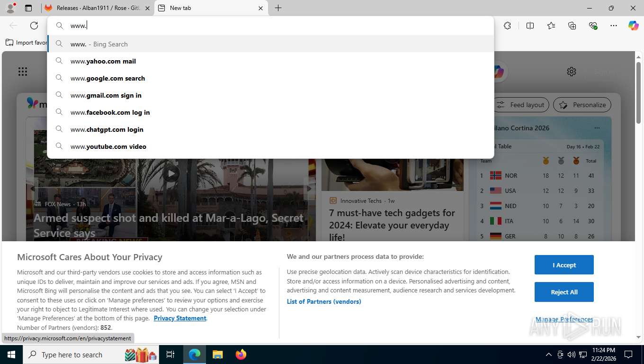This screenshot has height=364, width=644.
Task: Open the Windows Start menu
Action: 11,355
